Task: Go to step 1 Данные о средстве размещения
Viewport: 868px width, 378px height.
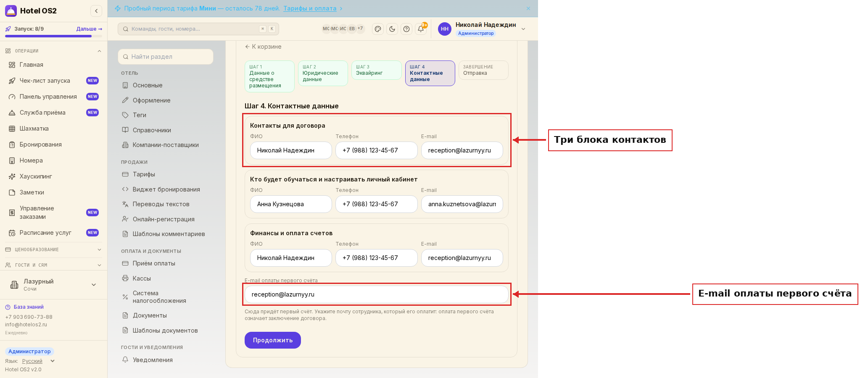Action: (x=269, y=76)
